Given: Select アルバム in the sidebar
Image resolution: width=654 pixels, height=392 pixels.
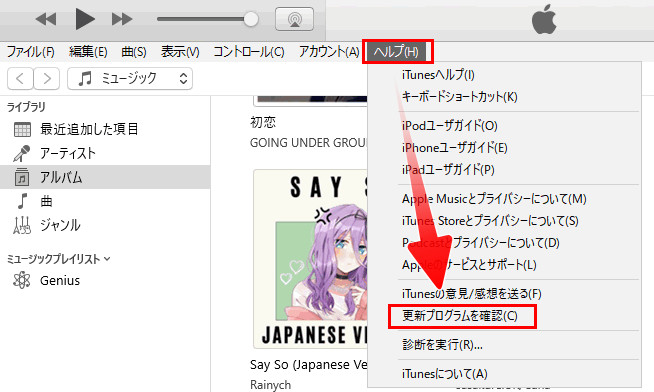Looking at the screenshot, I should click(61, 178).
